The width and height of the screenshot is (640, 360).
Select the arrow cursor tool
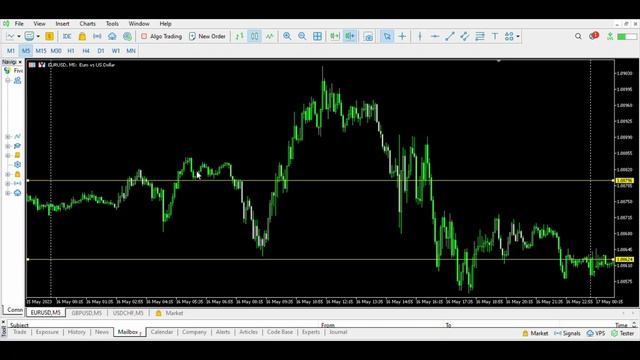pyautogui.click(x=387, y=36)
